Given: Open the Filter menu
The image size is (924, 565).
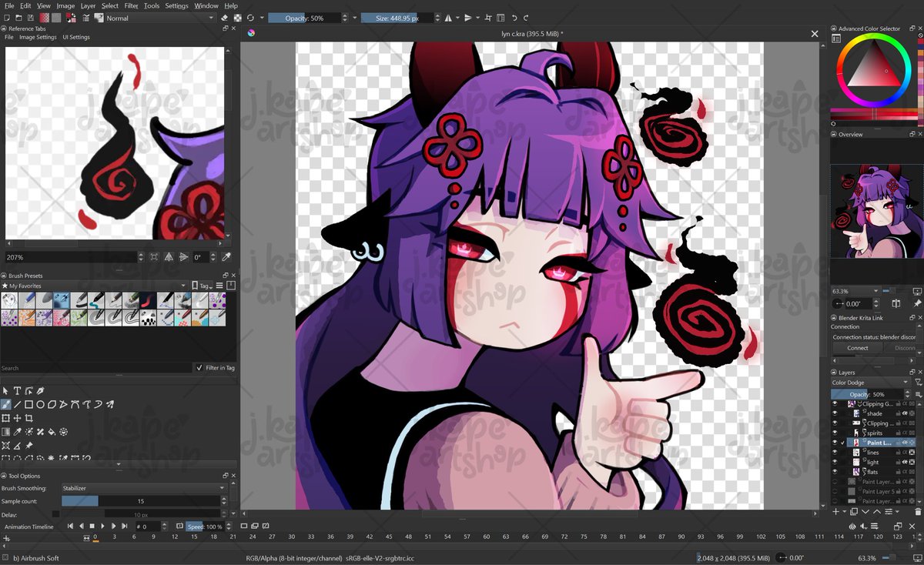Looking at the screenshot, I should coord(132,5).
